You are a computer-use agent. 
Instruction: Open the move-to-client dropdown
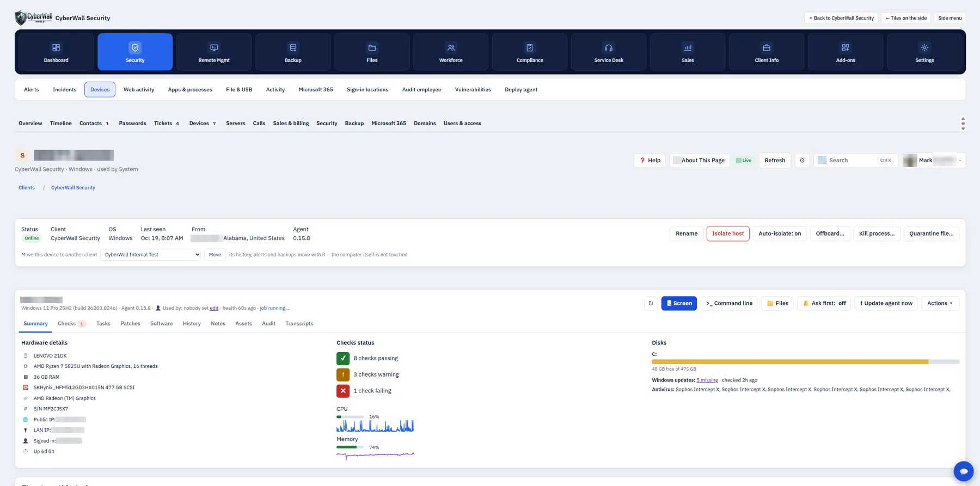[151, 255]
